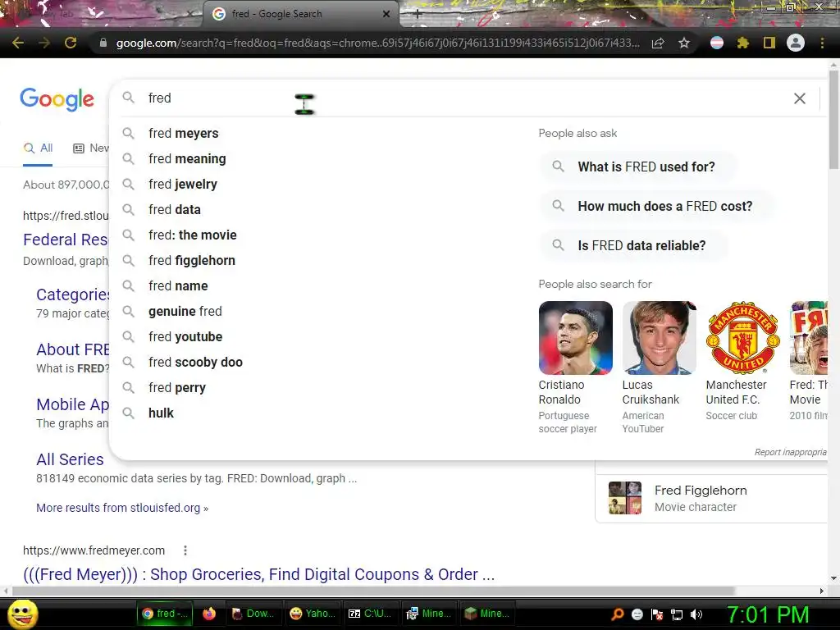Click Report inappropriate predictions link
Viewport: 840px width, 630px height.
click(791, 452)
